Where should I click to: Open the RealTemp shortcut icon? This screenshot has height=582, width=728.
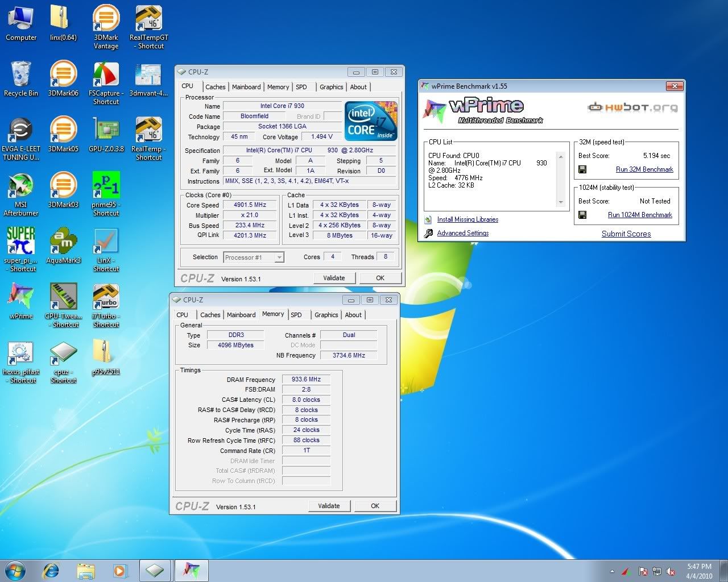click(x=148, y=139)
